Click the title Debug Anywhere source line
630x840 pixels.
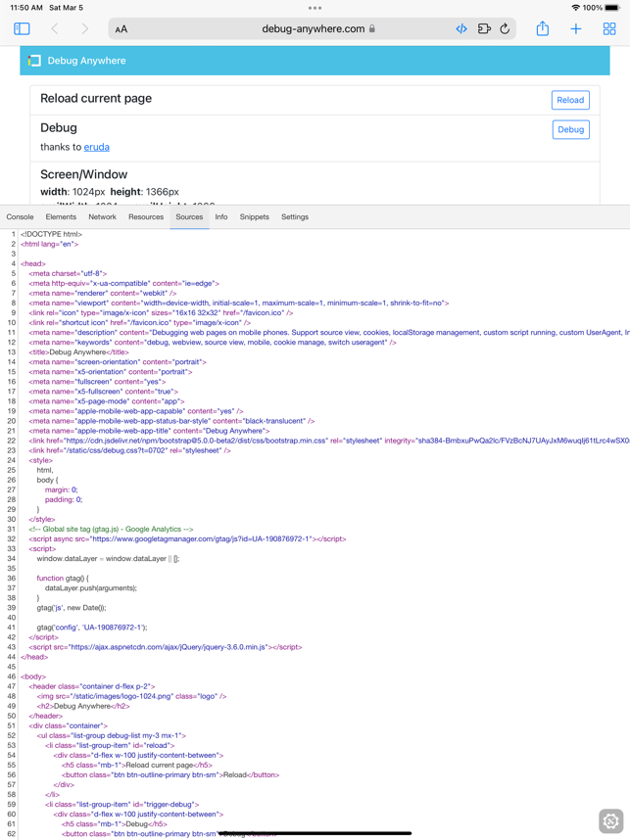pyautogui.click(x=78, y=352)
